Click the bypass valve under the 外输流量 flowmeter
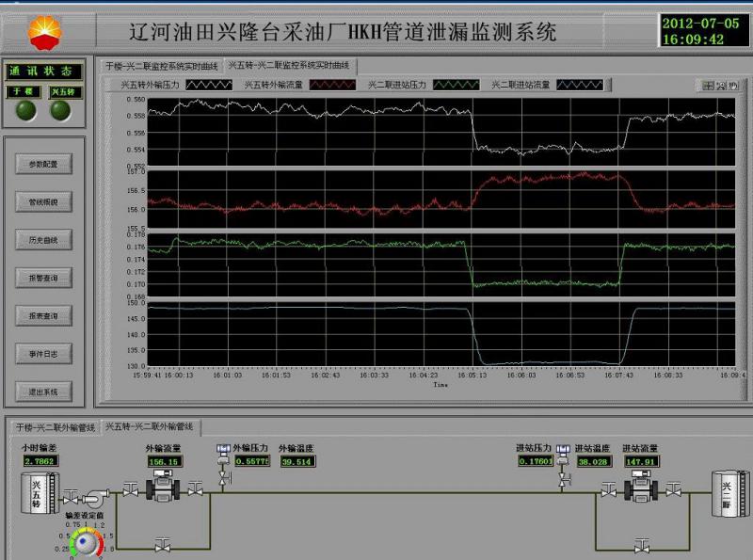 pyautogui.click(x=162, y=545)
